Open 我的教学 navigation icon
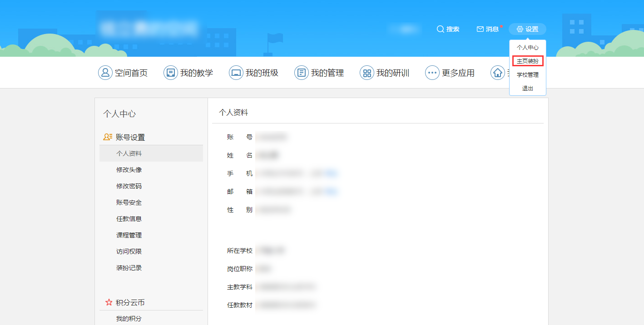Viewport: 644px width, 325px height. [x=171, y=73]
